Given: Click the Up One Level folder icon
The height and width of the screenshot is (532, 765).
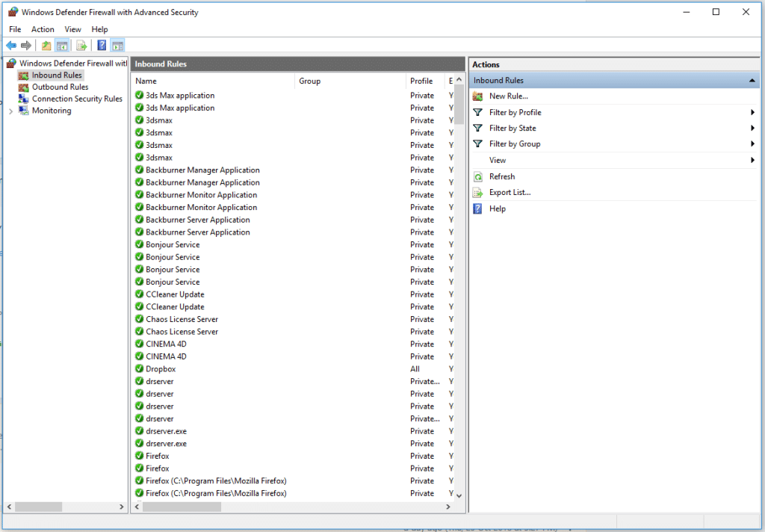Looking at the screenshot, I should click(x=46, y=46).
